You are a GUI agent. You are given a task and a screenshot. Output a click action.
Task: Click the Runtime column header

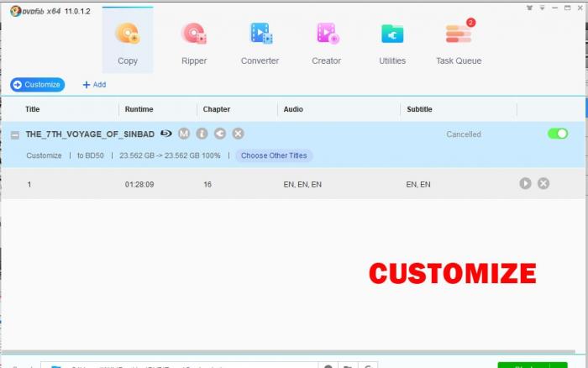pyautogui.click(x=139, y=109)
